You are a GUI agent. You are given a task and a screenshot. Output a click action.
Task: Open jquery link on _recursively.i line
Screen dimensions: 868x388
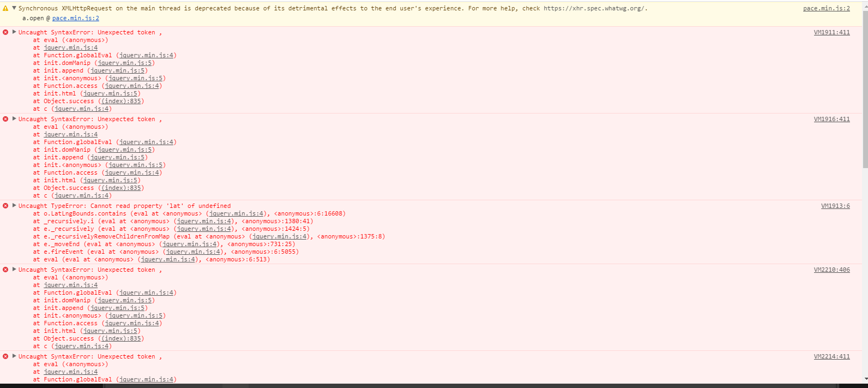204,221
